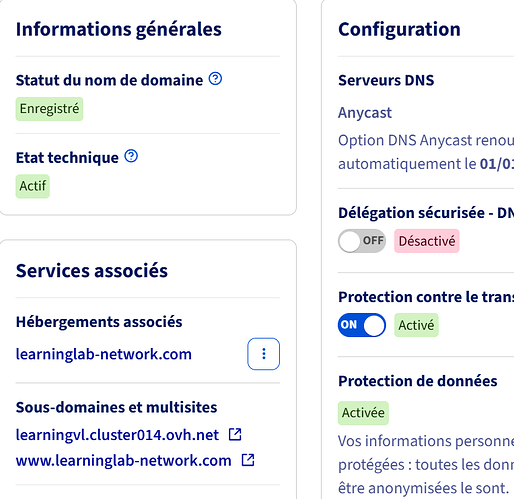
Task: Click the Configuration panel heading
Action: point(399,29)
